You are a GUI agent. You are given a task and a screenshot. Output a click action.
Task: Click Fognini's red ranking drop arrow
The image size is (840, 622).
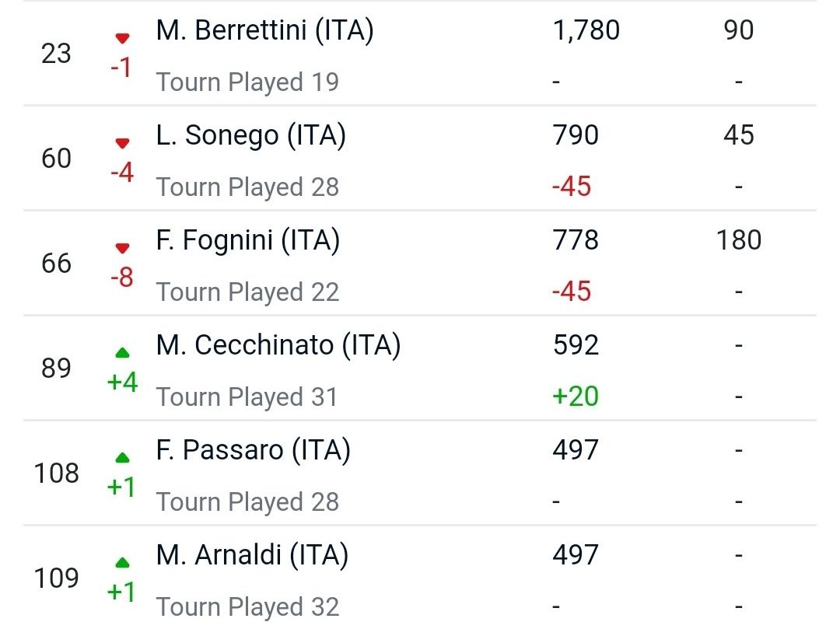pyautogui.click(x=122, y=248)
